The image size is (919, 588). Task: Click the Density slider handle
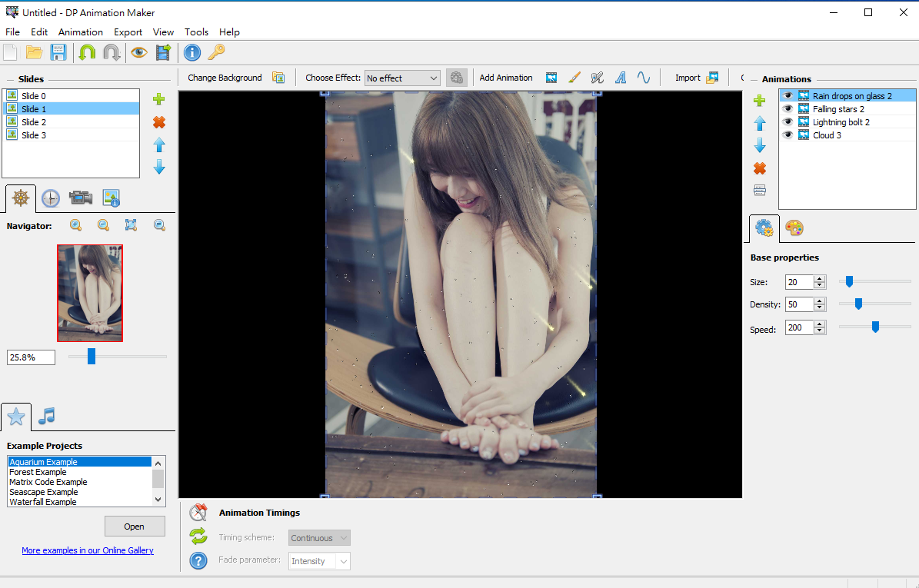point(858,304)
